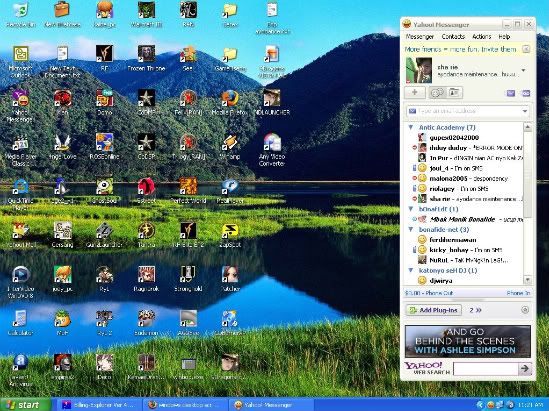Select contact gupex02042000
549x411 pixels.
point(454,138)
